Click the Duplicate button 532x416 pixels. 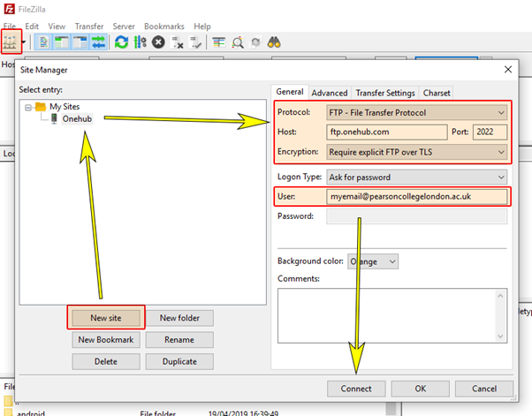179,361
